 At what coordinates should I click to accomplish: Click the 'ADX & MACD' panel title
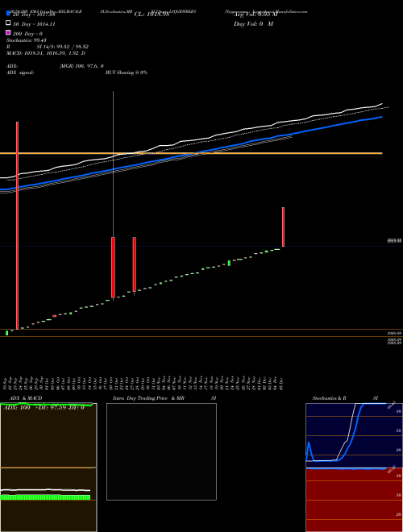[x=26, y=398]
